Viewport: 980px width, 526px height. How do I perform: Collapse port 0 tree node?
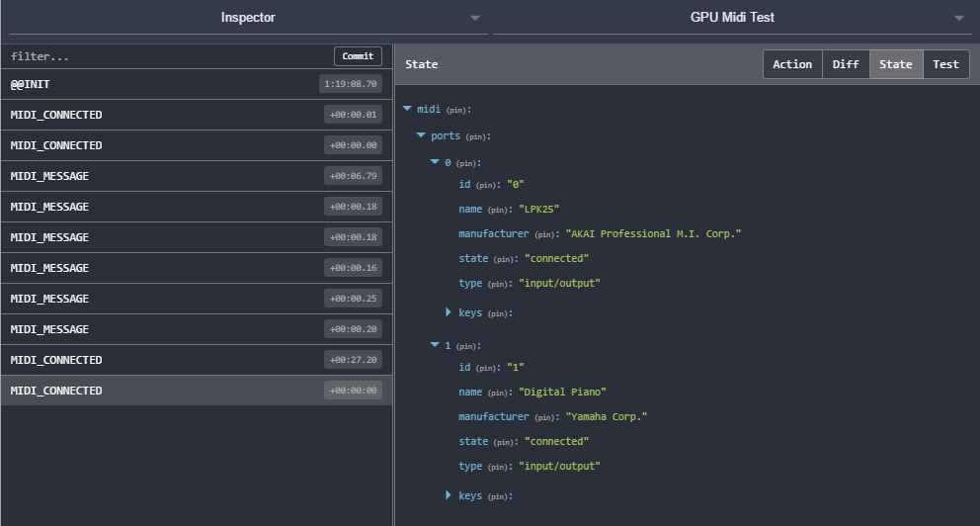(x=435, y=162)
